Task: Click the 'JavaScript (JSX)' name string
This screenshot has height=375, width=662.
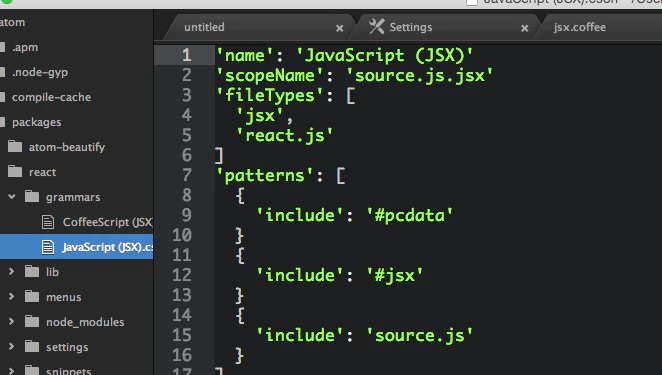Action: [385, 55]
